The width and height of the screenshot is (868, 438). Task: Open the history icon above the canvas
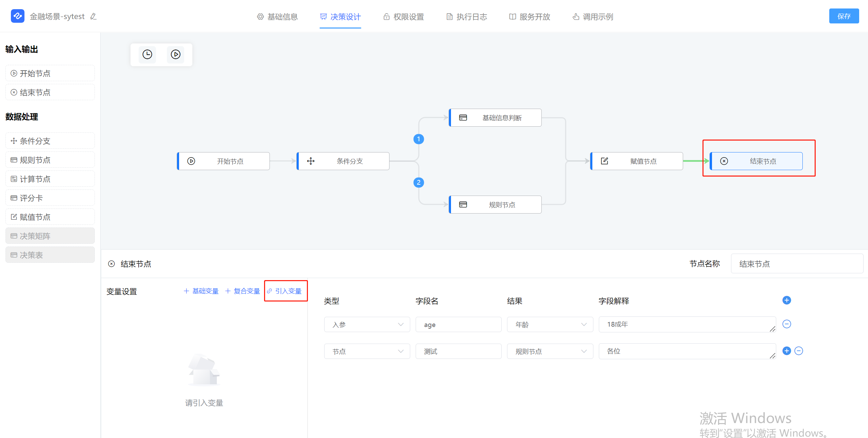point(147,54)
